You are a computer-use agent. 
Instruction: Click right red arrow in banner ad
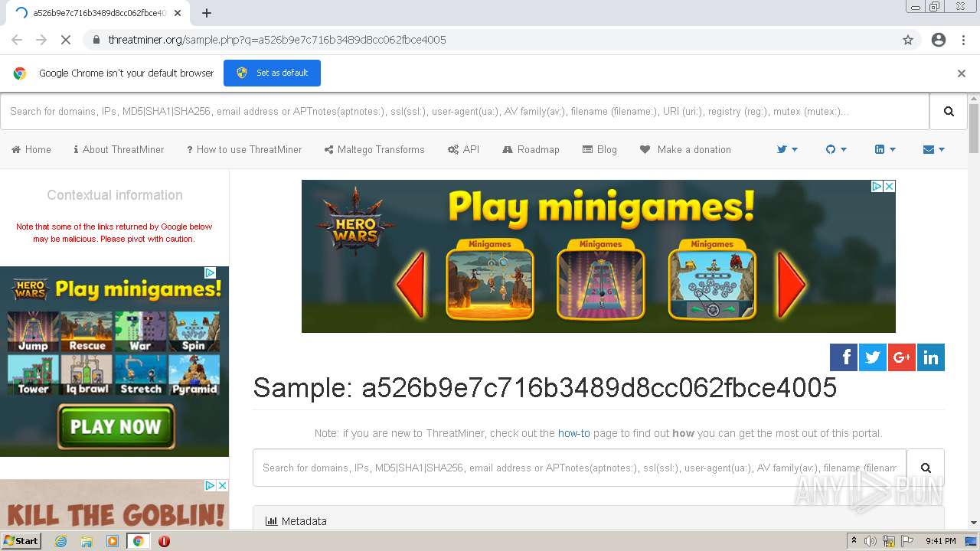[792, 285]
